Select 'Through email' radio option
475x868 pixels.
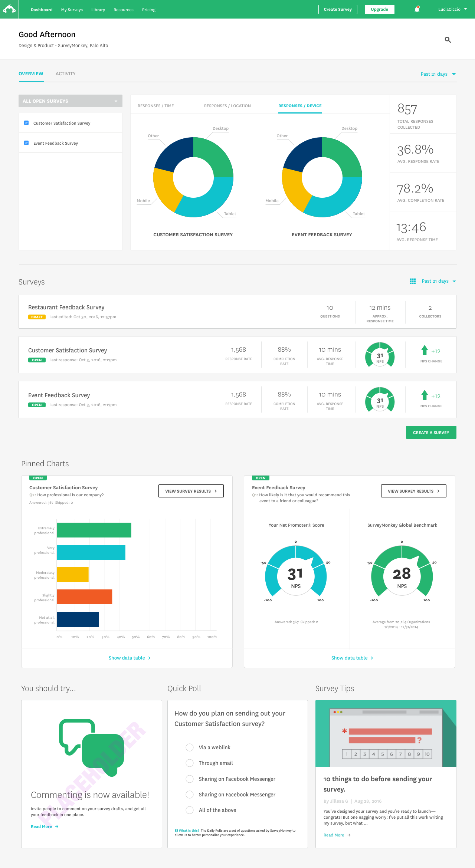tap(190, 763)
